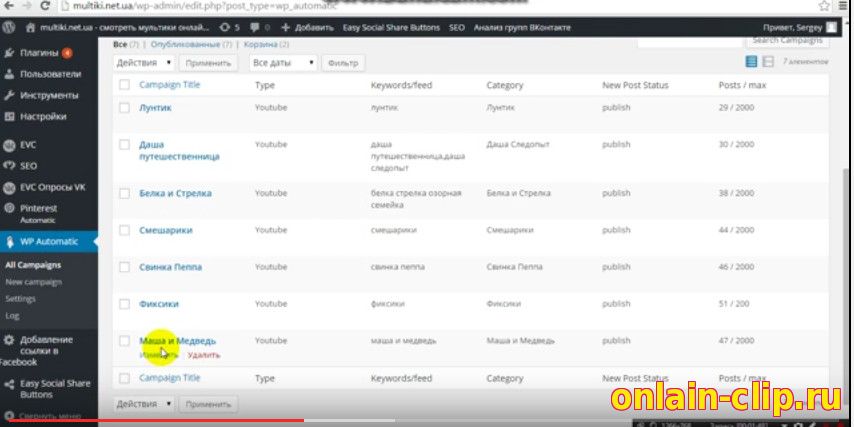854x427 pixels.
Task: Click Изменить under Маша и Медведь
Action: (158, 355)
